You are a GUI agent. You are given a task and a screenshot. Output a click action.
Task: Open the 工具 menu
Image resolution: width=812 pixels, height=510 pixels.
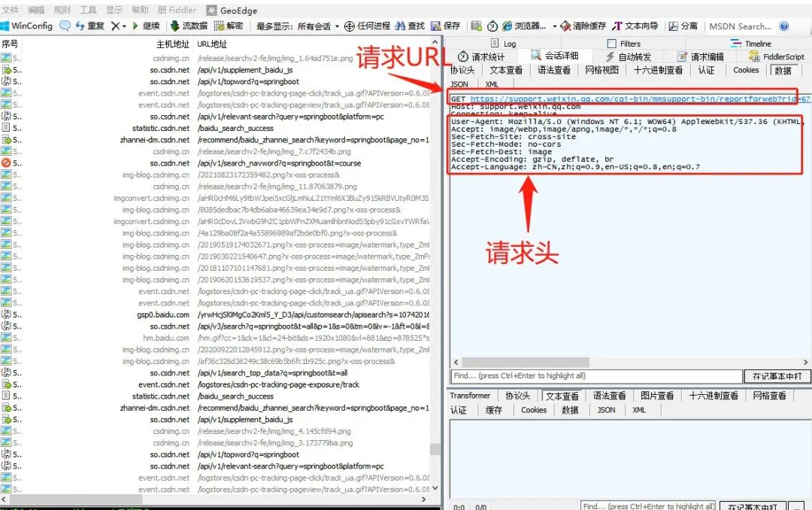[88, 10]
